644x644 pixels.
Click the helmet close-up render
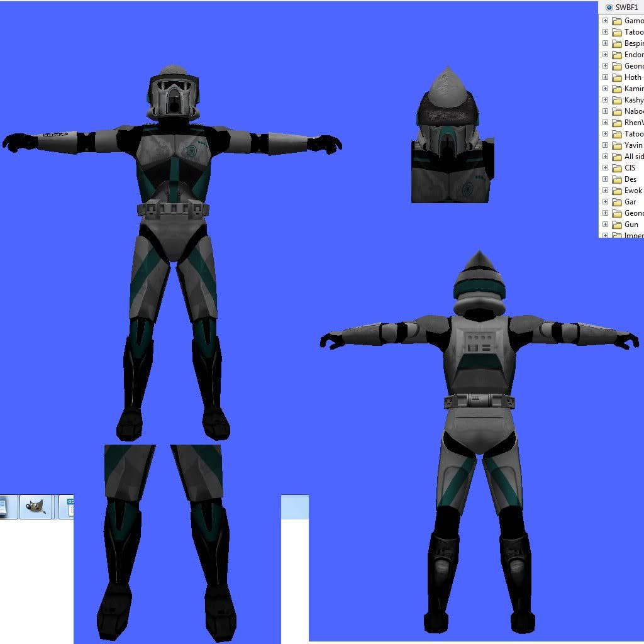453,135
